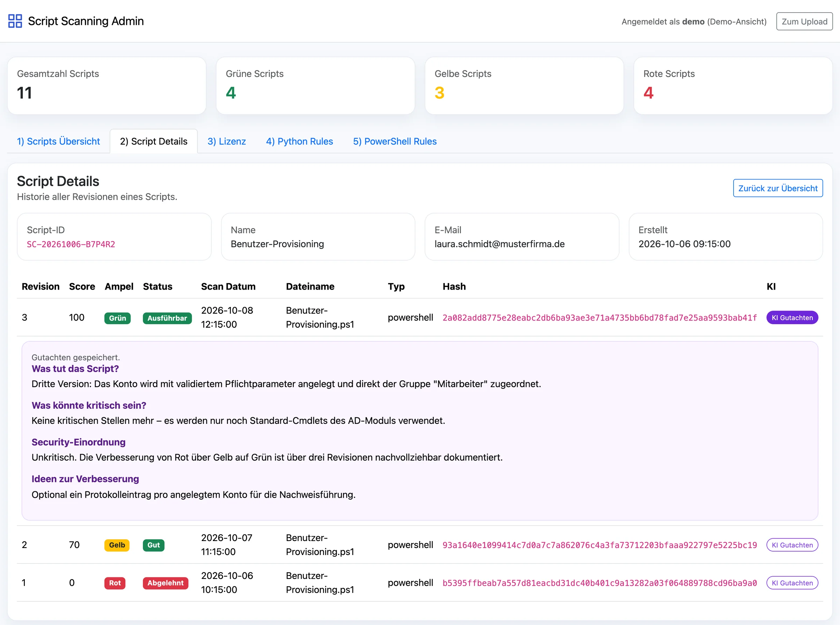This screenshot has height=625, width=840.
Task: Click the Gesamtzahl Scripts card
Action: click(x=107, y=85)
